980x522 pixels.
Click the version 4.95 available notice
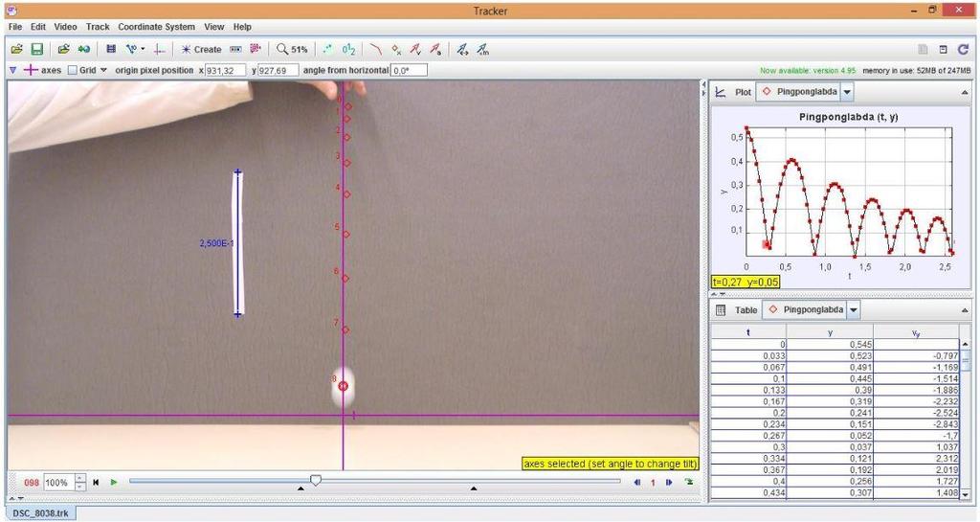point(808,71)
